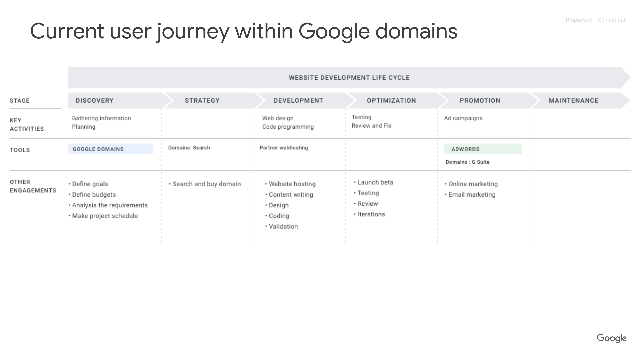Select the 'Design' bullet under Development engagements
Image resolution: width=644 pixels, height=357 pixels.
pyautogui.click(x=277, y=205)
